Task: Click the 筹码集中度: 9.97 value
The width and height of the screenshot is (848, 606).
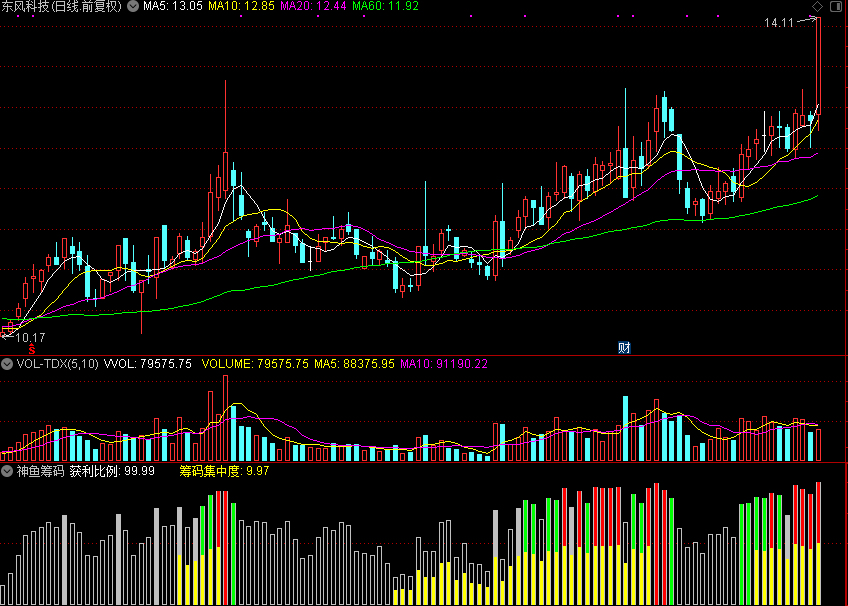Action: click(224, 471)
